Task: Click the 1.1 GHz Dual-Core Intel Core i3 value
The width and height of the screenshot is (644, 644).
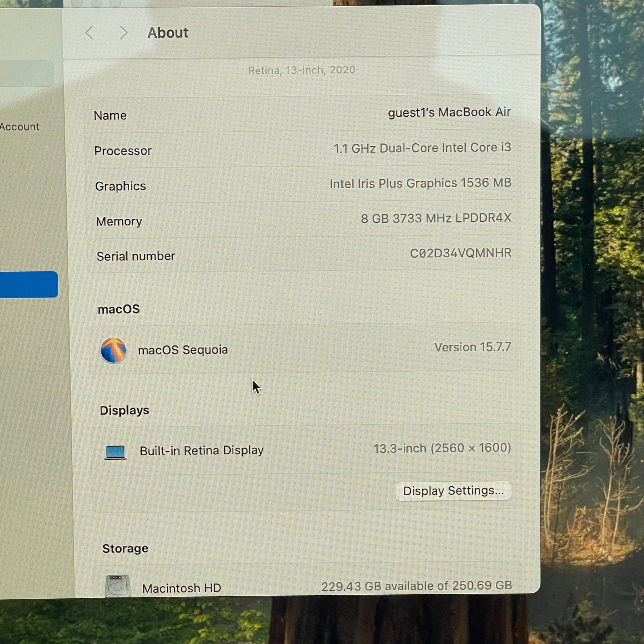Action: [422, 148]
